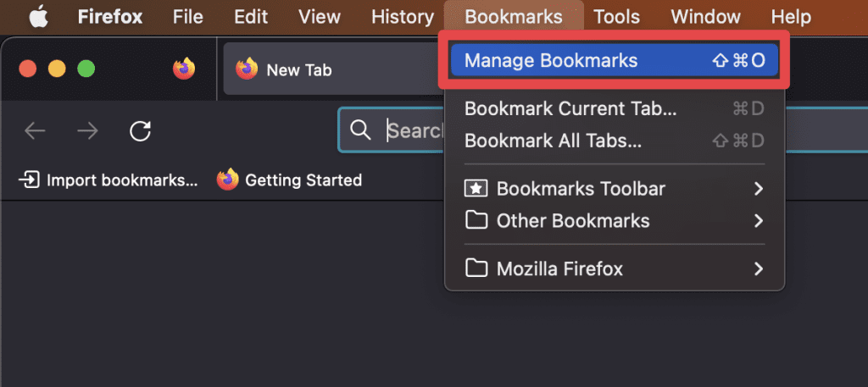
Task: Switch to the New Tab tab
Action: pos(298,69)
